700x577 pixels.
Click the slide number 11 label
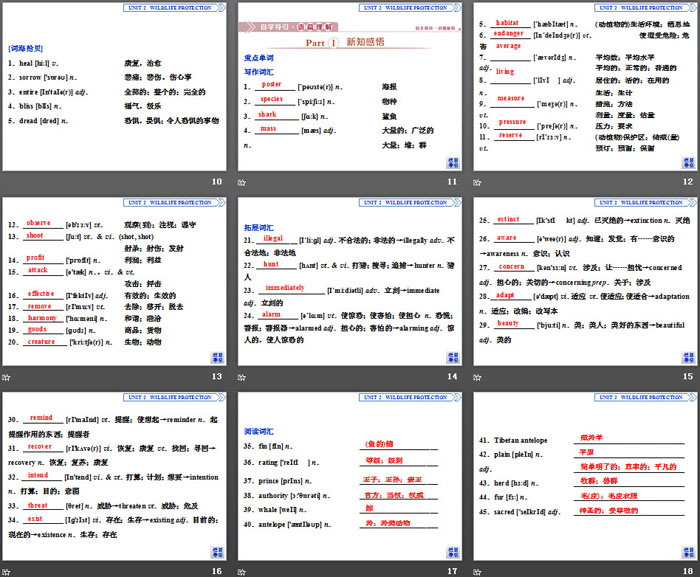point(452,181)
